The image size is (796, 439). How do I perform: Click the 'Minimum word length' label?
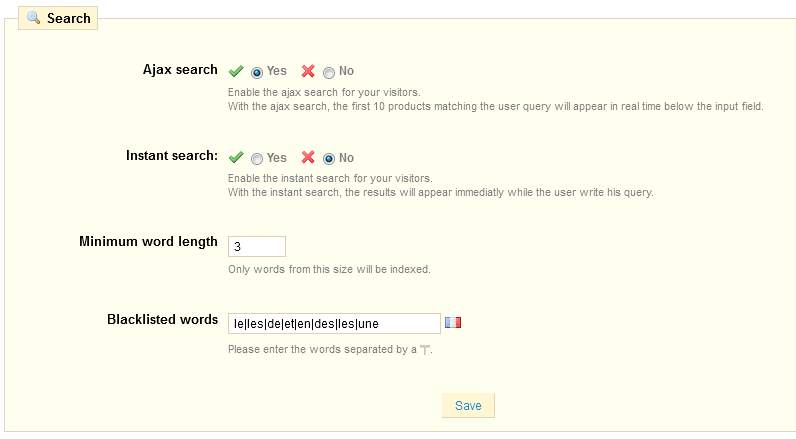tap(148, 242)
